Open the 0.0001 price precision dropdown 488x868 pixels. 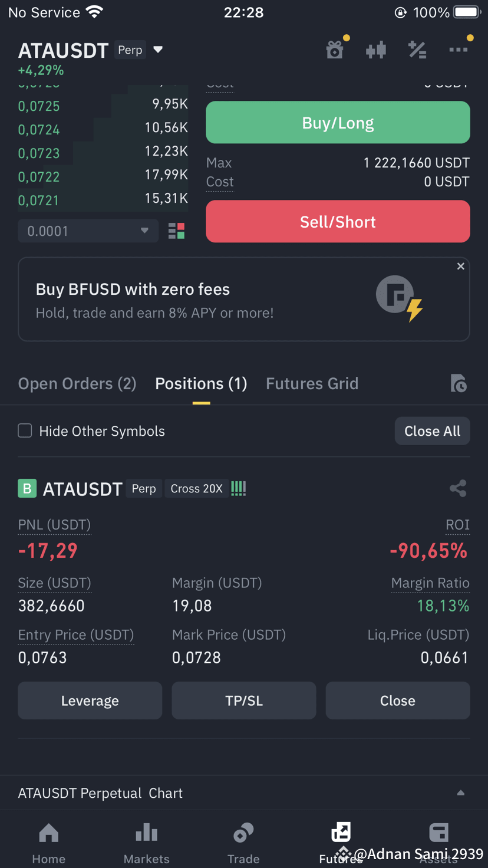click(88, 231)
